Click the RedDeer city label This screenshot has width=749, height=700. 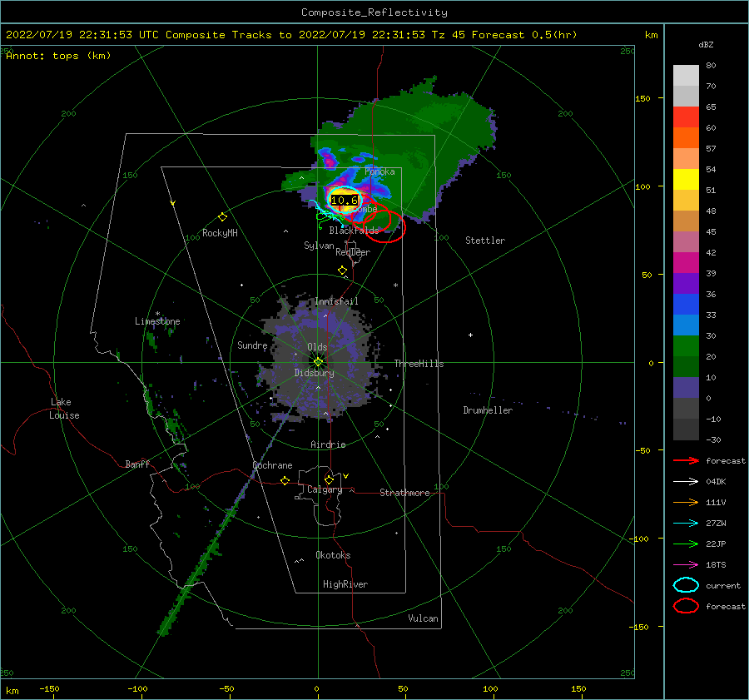[353, 252]
